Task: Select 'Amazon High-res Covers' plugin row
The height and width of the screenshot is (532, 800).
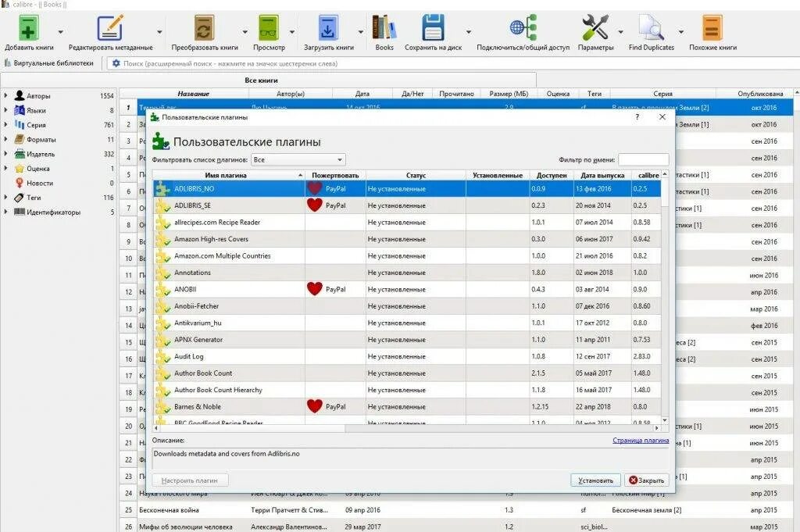Action: tap(407, 239)
